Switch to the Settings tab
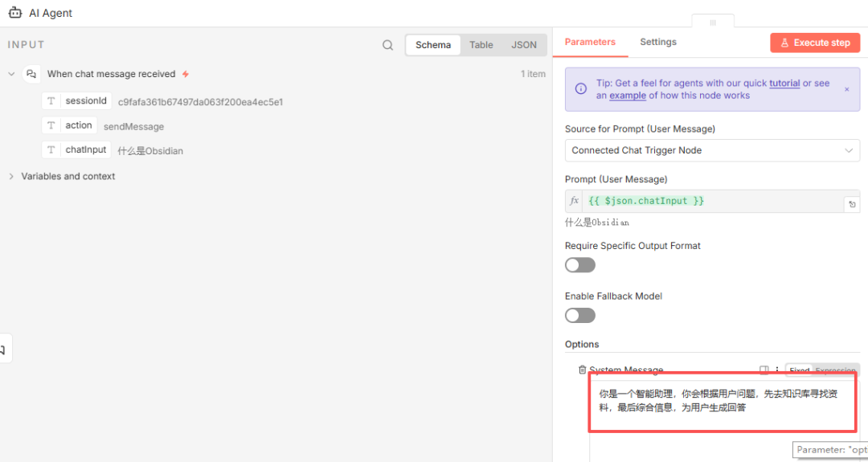 click(657, 42)
